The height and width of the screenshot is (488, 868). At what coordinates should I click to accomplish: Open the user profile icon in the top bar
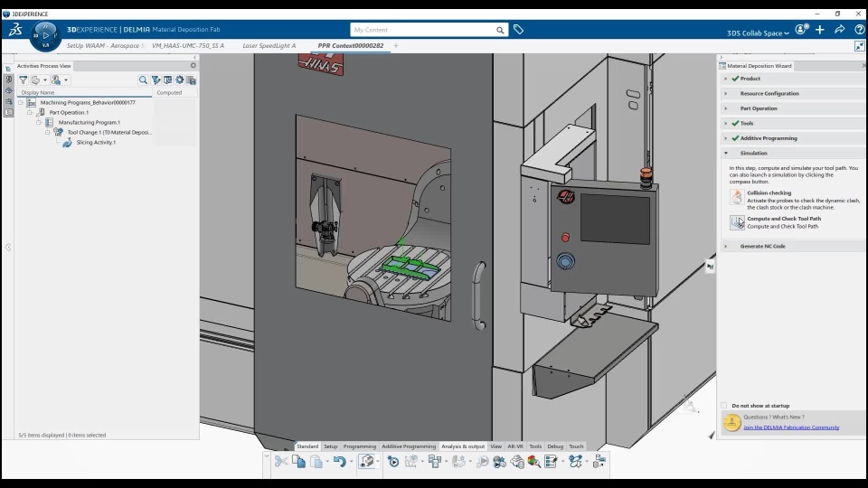coord(801,30)
